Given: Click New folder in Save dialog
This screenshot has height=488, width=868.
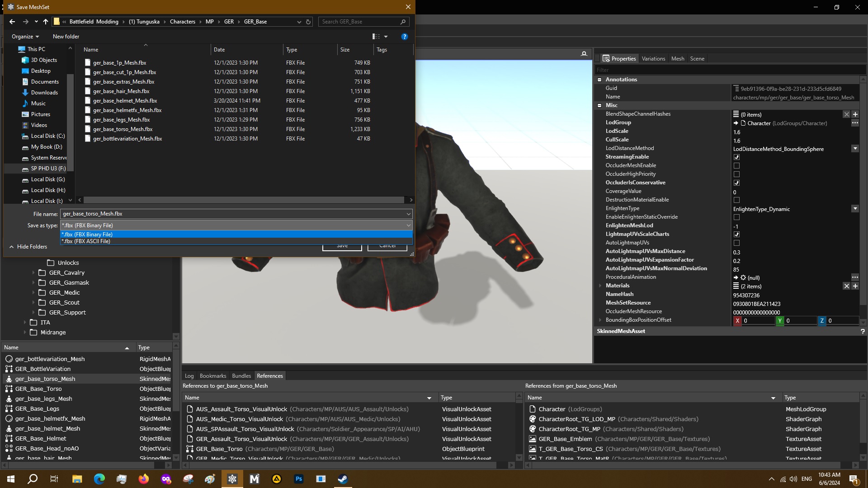Looking at the screenshot, I should [x=66, y=37].
